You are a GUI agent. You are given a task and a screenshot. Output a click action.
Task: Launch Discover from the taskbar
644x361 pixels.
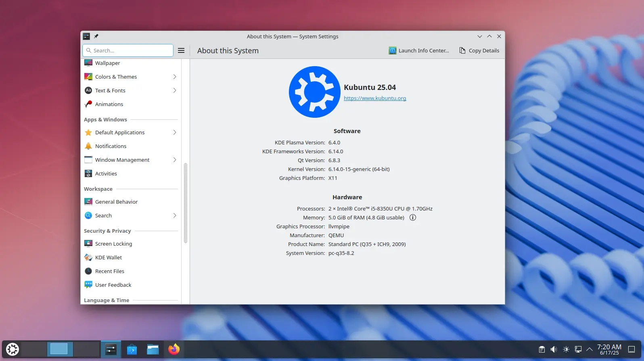pyautogui.click(x=132, y=349)
